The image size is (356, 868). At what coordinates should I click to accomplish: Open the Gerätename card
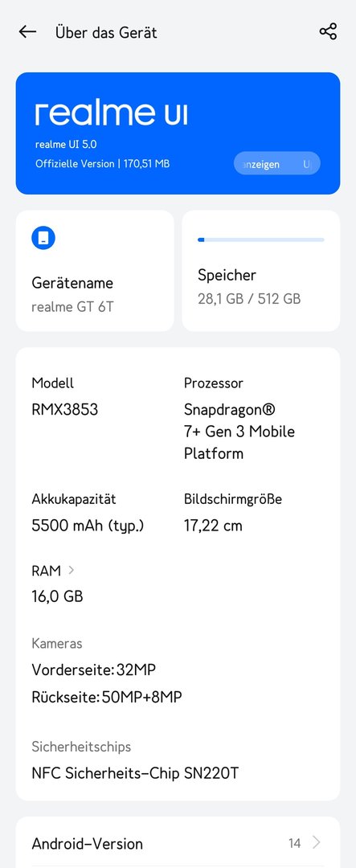pyautogui.click(x=95, y=271)
